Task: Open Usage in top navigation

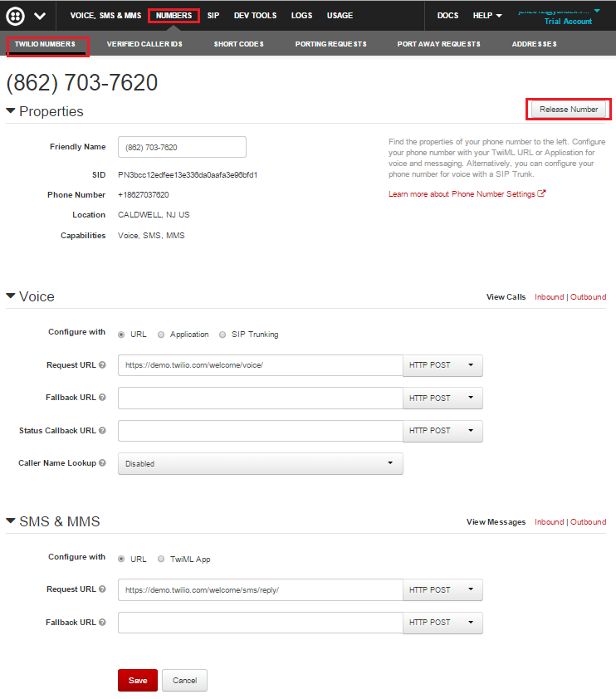Action: click(x=340, y=16)
